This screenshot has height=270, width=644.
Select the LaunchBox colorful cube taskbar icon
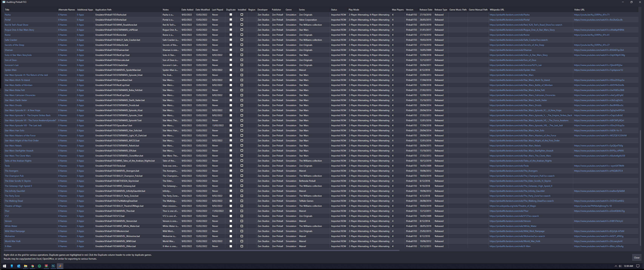click(x=60, y=266)
